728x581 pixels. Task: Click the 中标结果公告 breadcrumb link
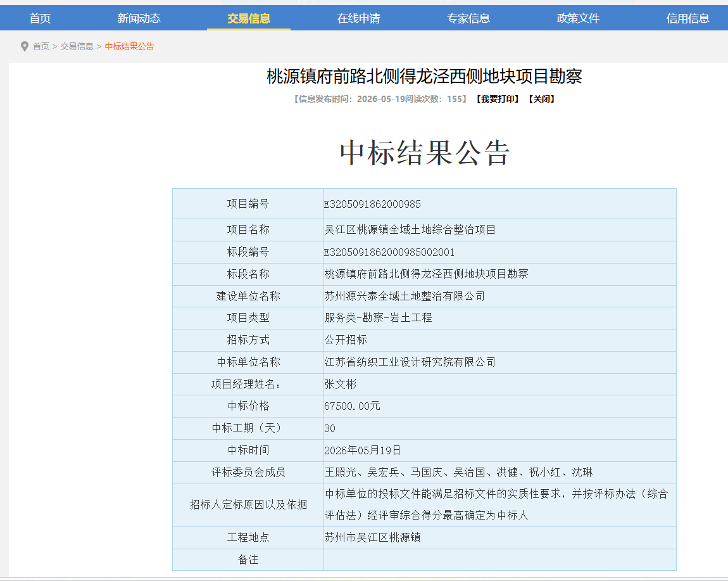tap(130, 46)
